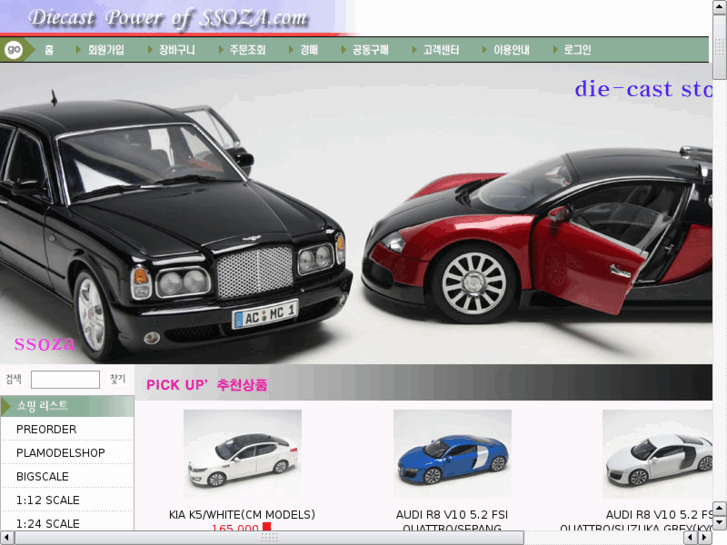The height and width of the screenshot is (545, 727).
Task: Click the PICK UP' 추천상품 section heading
Action: point(207,385)
